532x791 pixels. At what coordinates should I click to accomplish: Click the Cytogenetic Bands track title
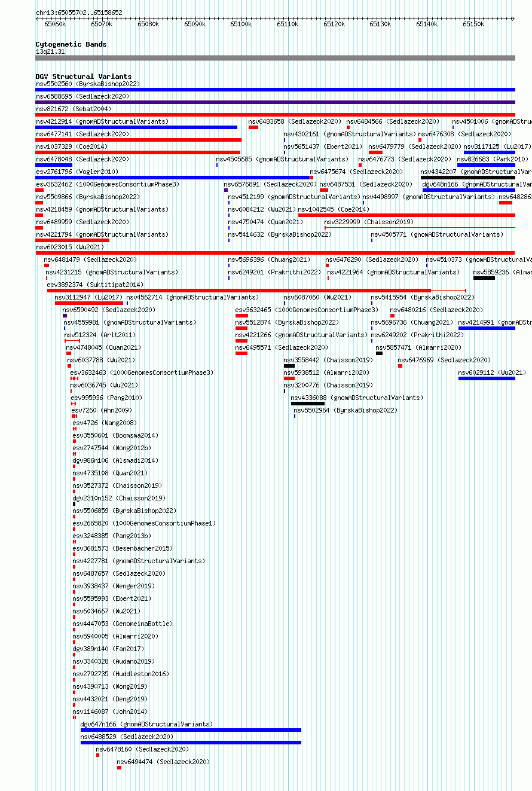click(71, 44)
